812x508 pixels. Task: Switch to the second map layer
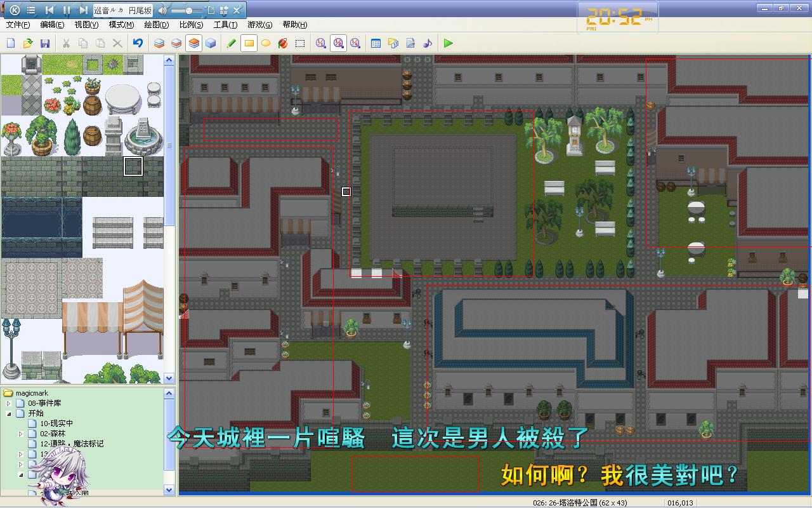click(176, 43)
